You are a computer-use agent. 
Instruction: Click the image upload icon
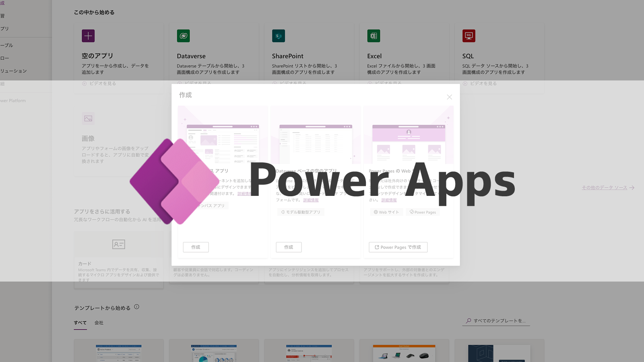click(x=88, y=119)
